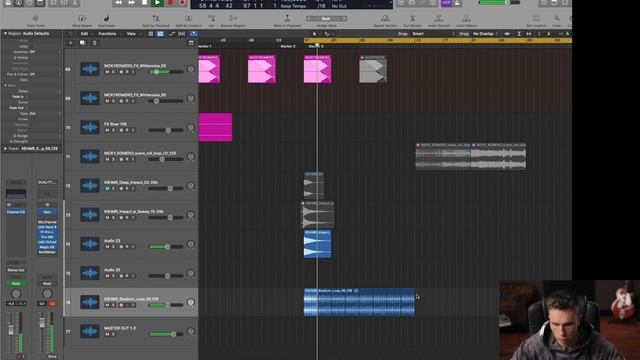Click the Zoom magnifier toolbar icon
The image size is (640, 360).
point(557,18)
